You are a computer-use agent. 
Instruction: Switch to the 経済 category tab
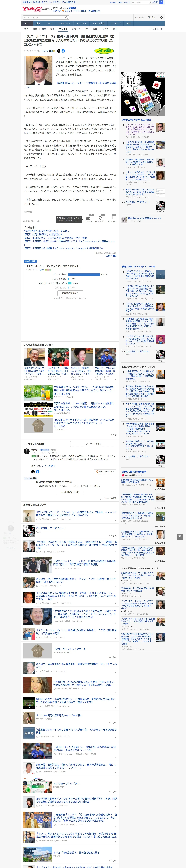point(52,29)
